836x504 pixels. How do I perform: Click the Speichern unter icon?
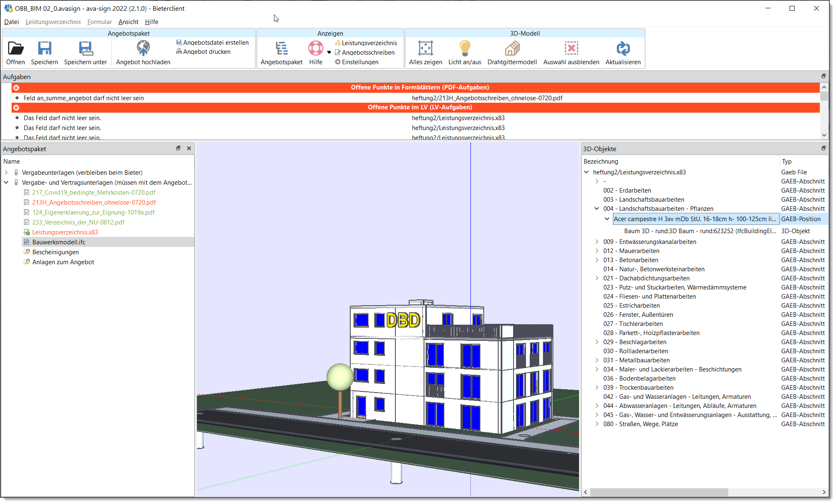[86, 48]
